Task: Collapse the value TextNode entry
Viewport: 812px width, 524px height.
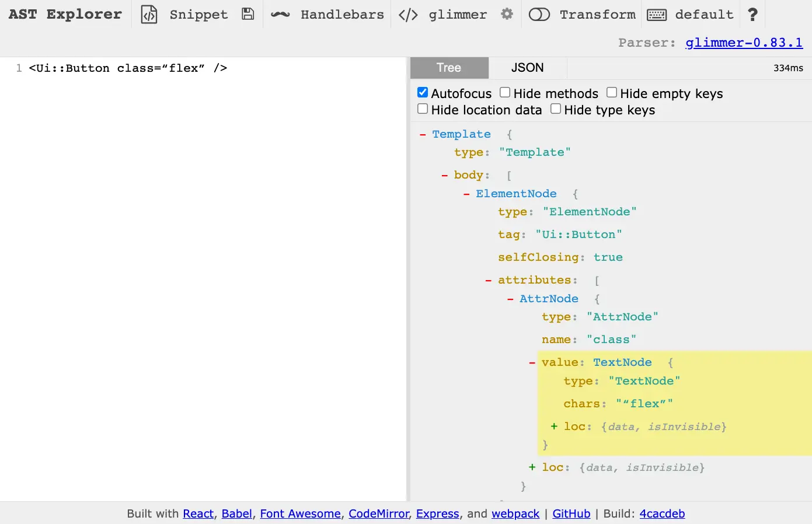Action: [x=532, y=363]
